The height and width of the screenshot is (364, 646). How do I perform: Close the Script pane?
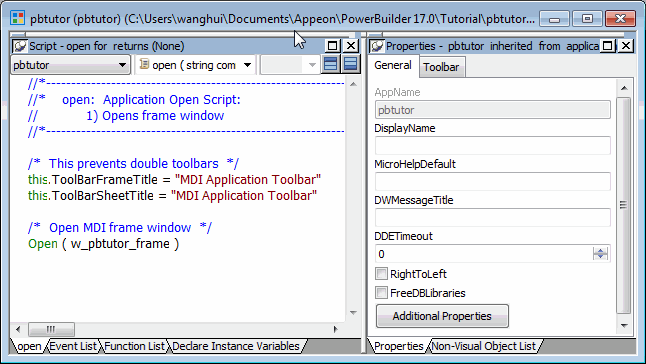tap(351, 46)
